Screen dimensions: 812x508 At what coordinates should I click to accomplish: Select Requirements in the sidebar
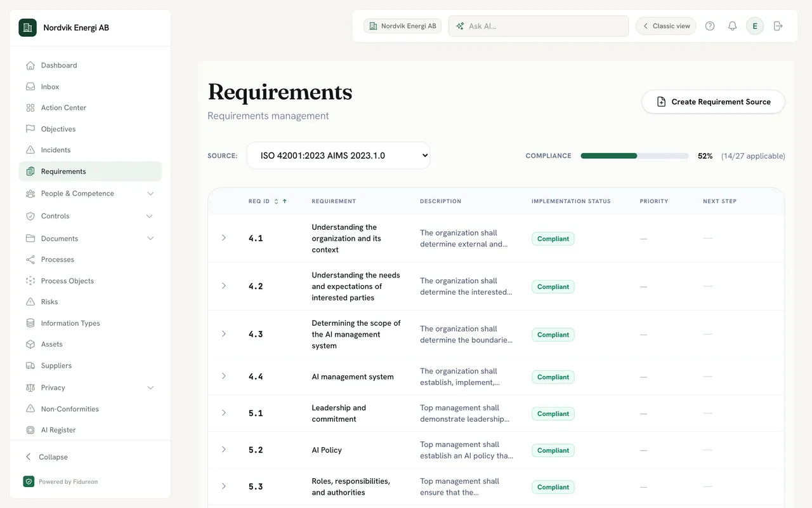(90, 171)
